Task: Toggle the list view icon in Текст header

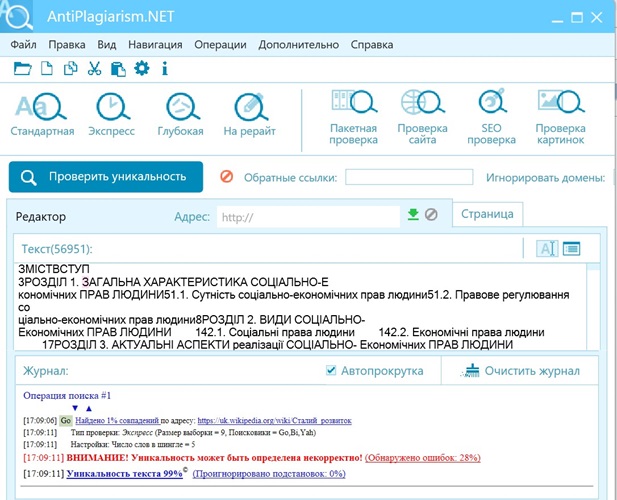Action: pos(571,249)
